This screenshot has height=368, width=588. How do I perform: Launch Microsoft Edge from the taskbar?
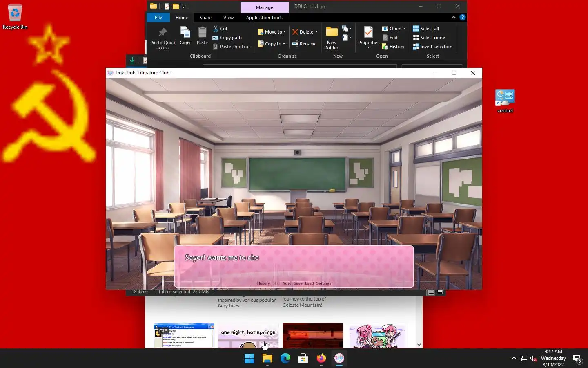(x=285, y=359)
